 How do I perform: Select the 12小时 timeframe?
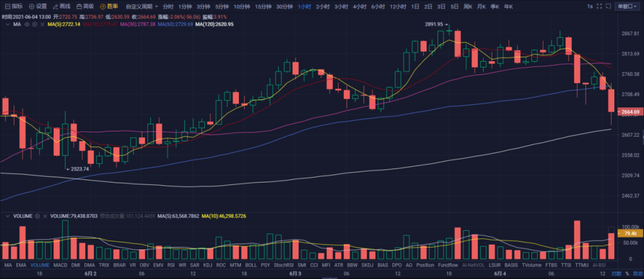coord(399,6)
